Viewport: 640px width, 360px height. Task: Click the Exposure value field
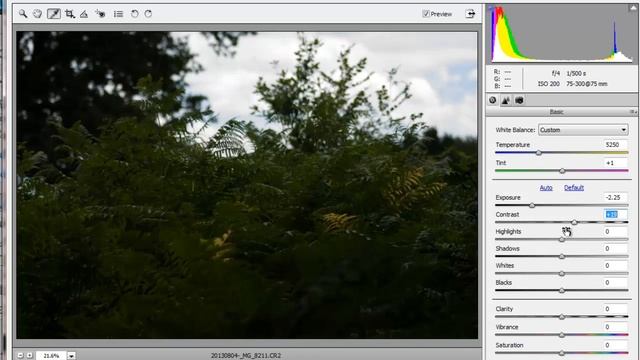[x=616, y=197]
